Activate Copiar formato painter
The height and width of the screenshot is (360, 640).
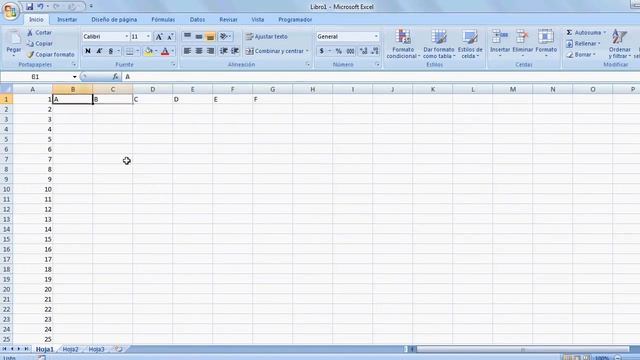51,54
